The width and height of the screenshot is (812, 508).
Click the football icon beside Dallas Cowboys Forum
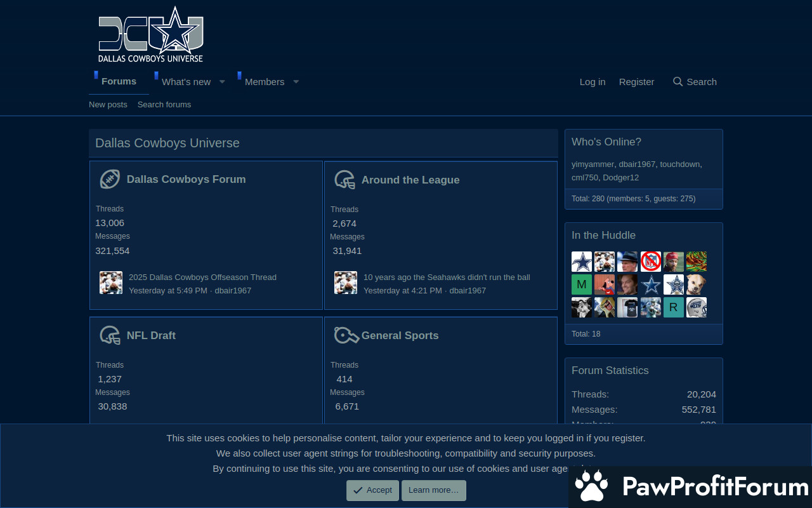(110, 180)
